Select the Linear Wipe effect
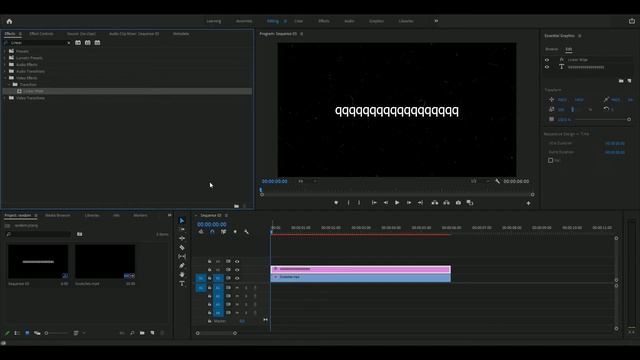This screenshot has height=360, width=640. pyautogui.click(x=127, y=91)
